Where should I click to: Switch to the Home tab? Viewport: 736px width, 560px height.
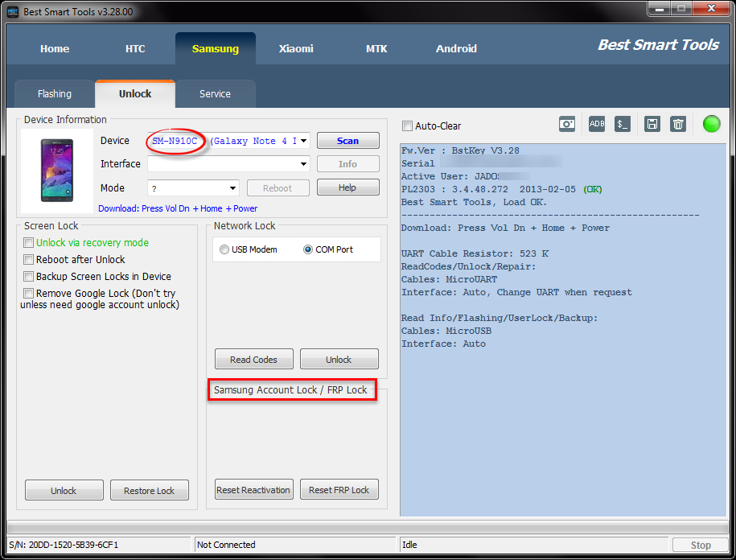pos(55,49)
